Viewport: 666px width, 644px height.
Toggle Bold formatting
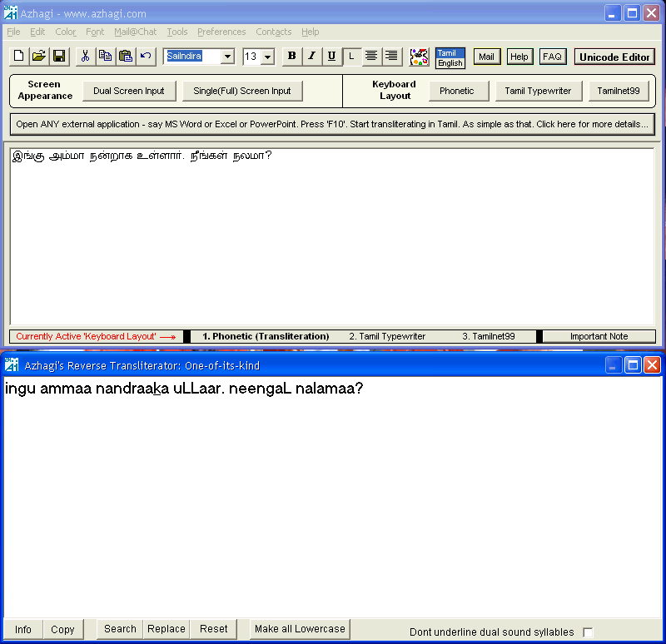(292, 56)
